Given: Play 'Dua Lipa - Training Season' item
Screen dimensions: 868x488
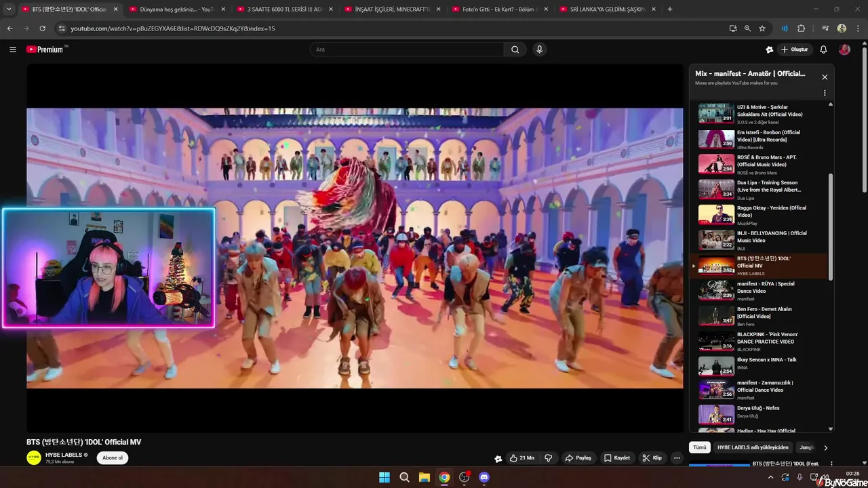Looking at the screenshot, I should 761,189.
